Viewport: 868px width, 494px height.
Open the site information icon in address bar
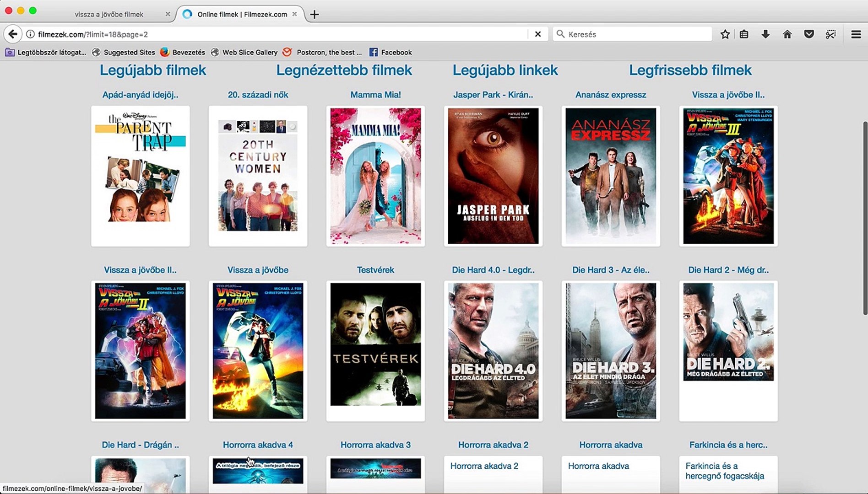pyautogui.click(x=30, y=34)
